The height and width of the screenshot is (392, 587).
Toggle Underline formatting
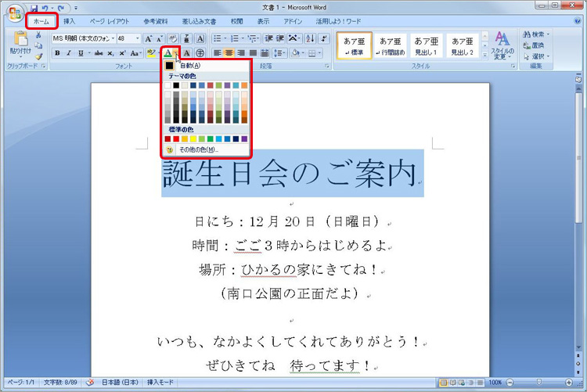point(81,53)
